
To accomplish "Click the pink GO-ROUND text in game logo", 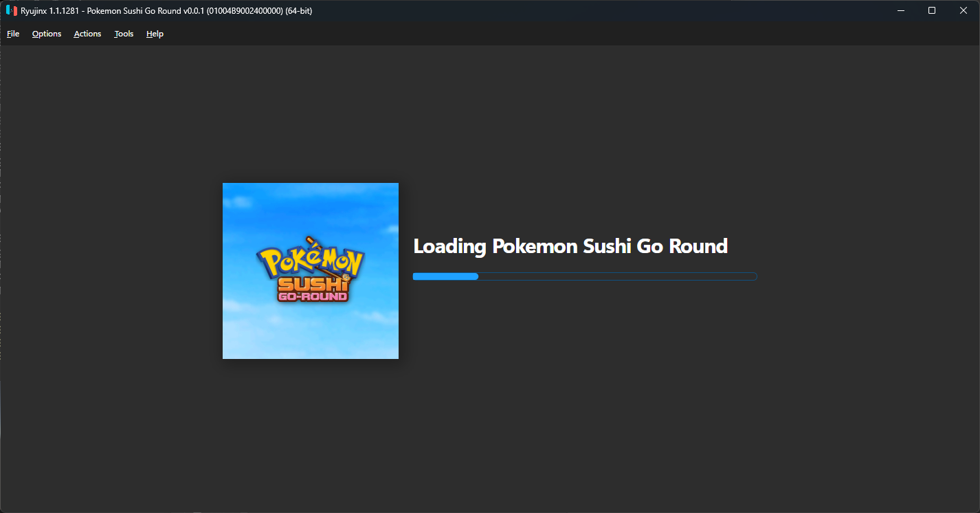I will pos(313,297).
